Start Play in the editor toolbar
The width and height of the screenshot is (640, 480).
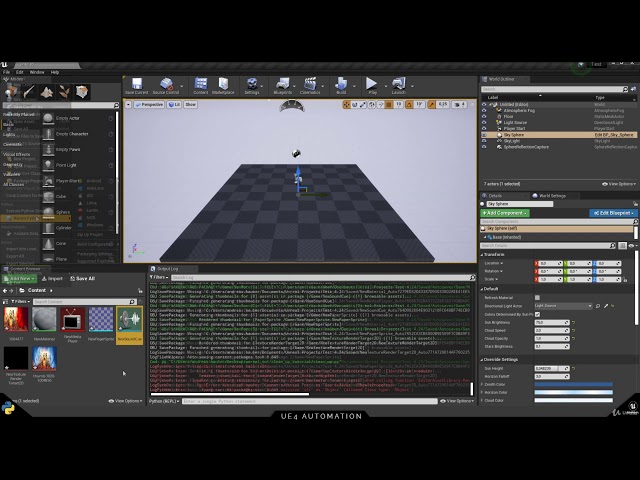(x=371, y=83)
